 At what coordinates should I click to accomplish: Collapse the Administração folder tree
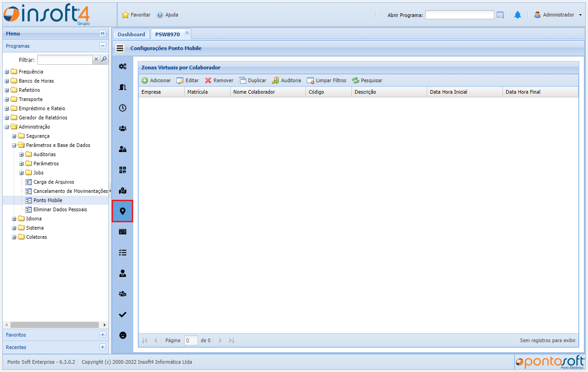[7, 127]
